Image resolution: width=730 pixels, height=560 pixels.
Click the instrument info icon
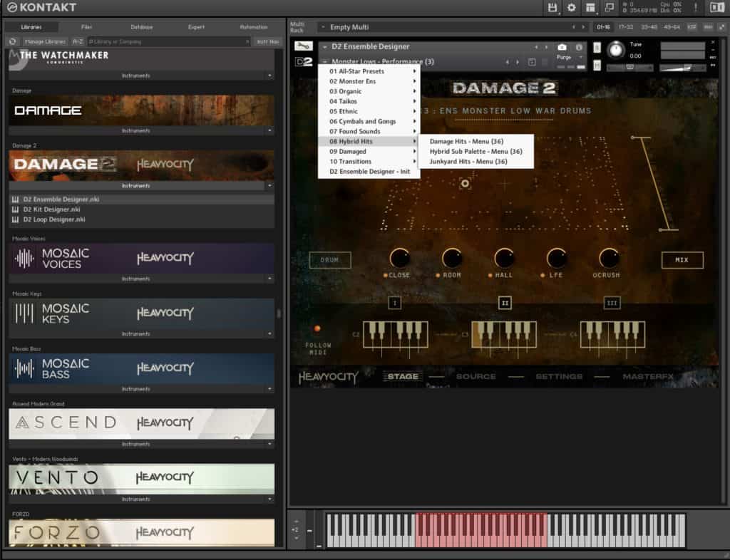tap(579, 48)
